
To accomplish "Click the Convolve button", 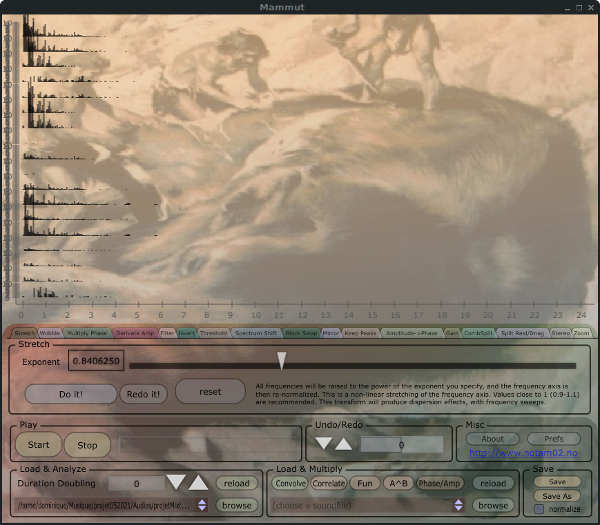I will click(x=291, y=483).
